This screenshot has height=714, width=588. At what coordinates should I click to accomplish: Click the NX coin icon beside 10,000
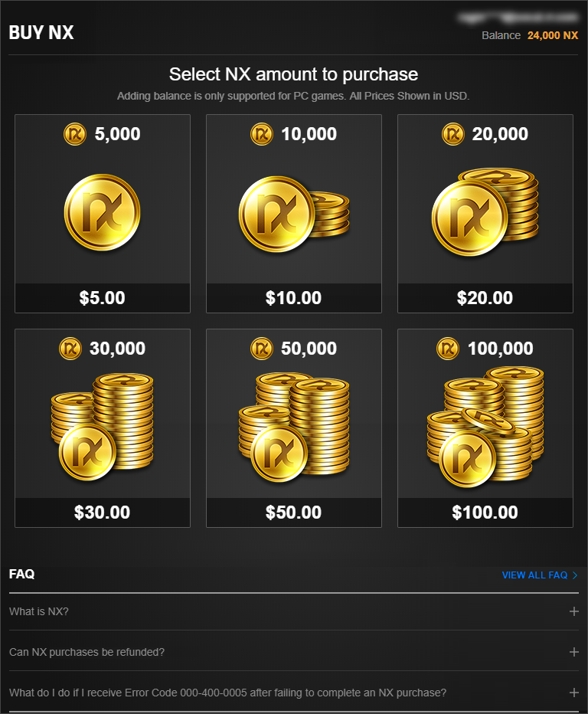pos(261,134)
